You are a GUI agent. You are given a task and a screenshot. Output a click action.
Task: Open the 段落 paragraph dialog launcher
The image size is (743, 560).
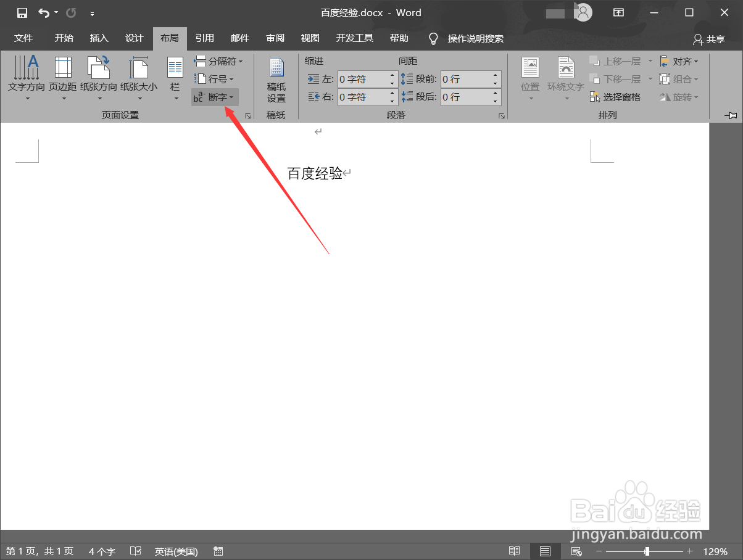coord(502,115)
